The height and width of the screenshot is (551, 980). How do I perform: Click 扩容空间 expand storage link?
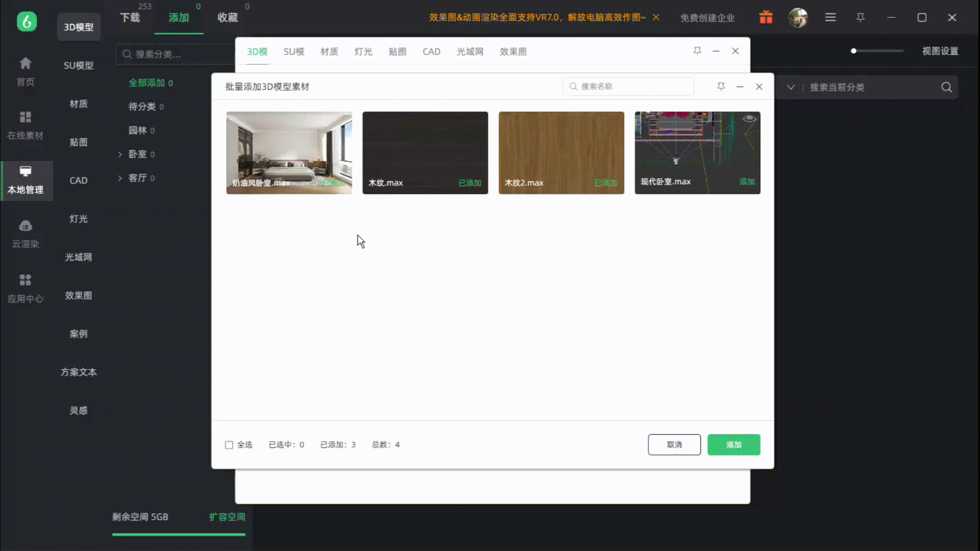[x=227, y=517]
